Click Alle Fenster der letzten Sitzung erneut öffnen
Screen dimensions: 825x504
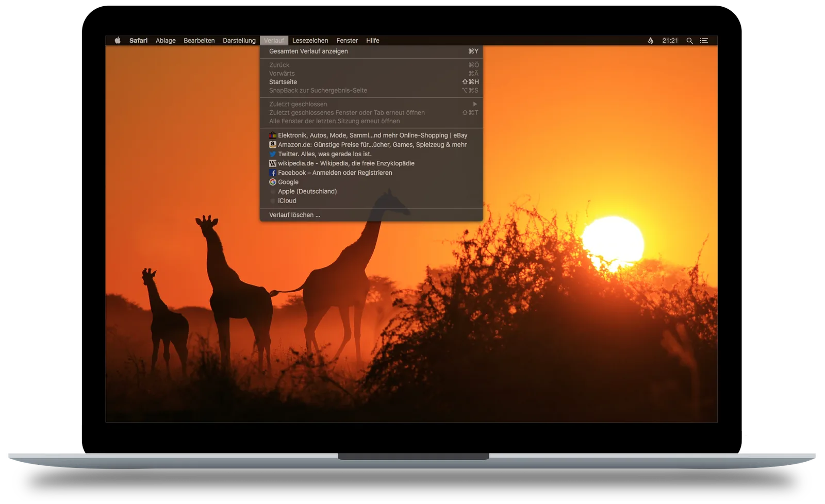pyautogui.click(x=371, y=121)
